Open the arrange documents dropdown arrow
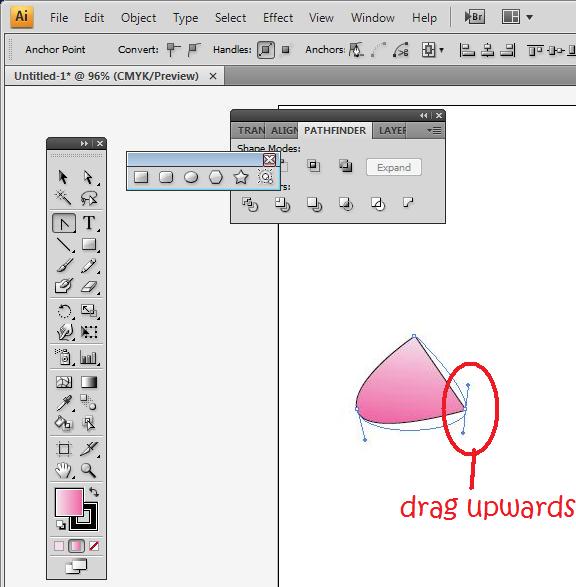 529,17
